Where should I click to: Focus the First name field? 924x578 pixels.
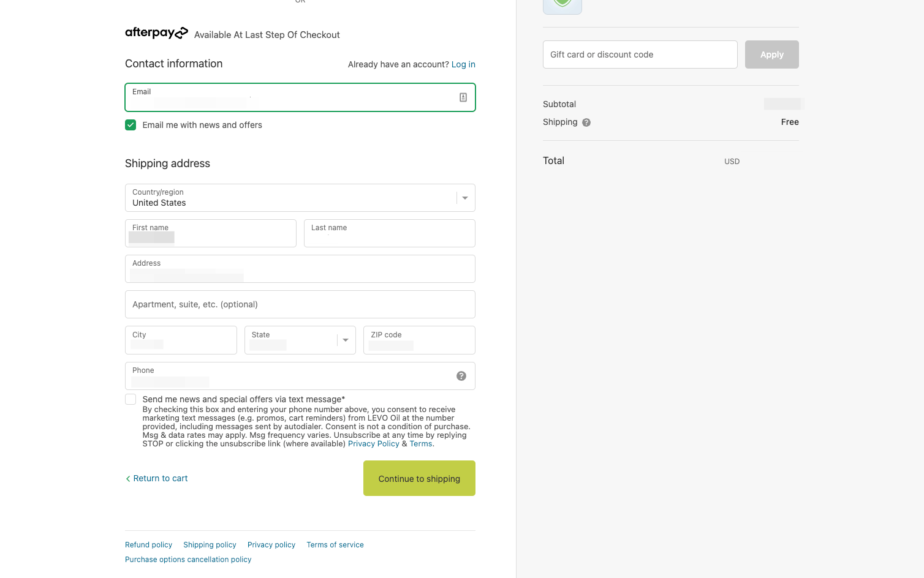pyautogui.click(x=211, y=233)
